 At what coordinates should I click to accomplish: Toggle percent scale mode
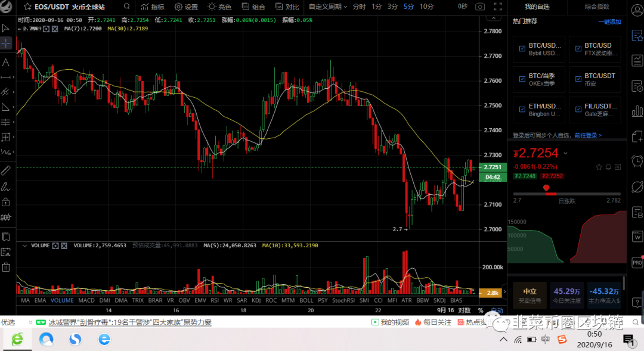[x=481, y=310]
